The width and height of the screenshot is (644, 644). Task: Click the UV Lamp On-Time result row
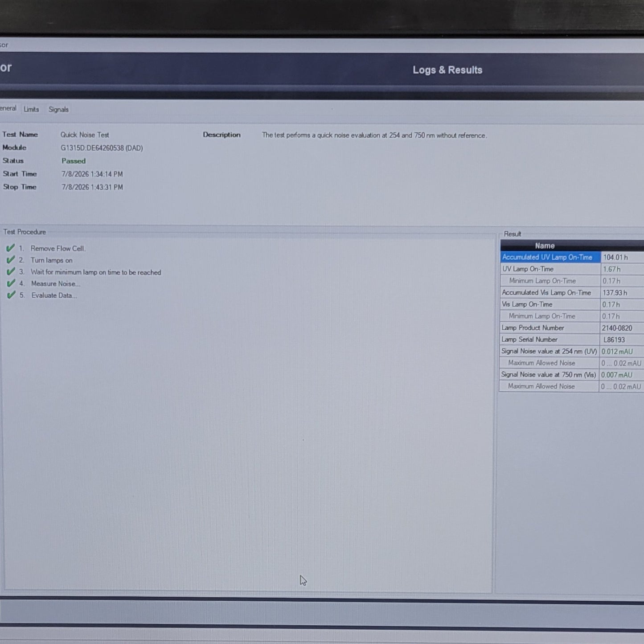(x=572, y=269)
